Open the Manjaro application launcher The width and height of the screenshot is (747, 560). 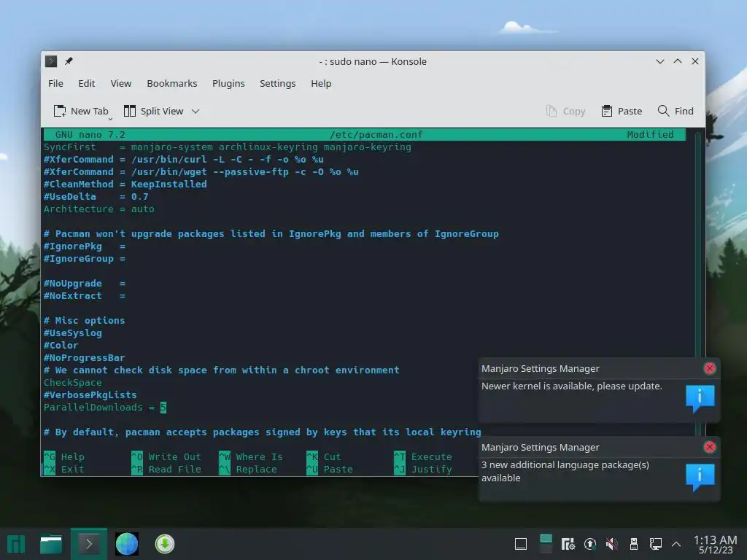pos(16,544)
